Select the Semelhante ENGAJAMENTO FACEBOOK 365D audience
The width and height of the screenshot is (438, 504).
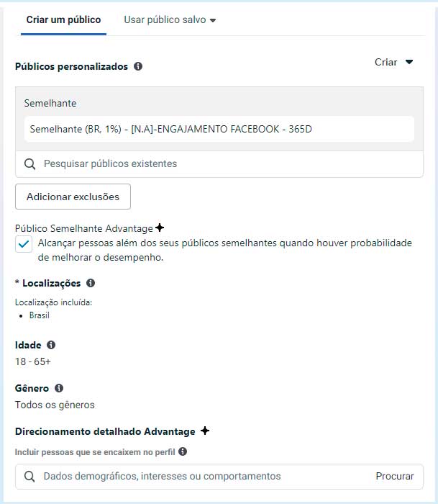[219, 129]
